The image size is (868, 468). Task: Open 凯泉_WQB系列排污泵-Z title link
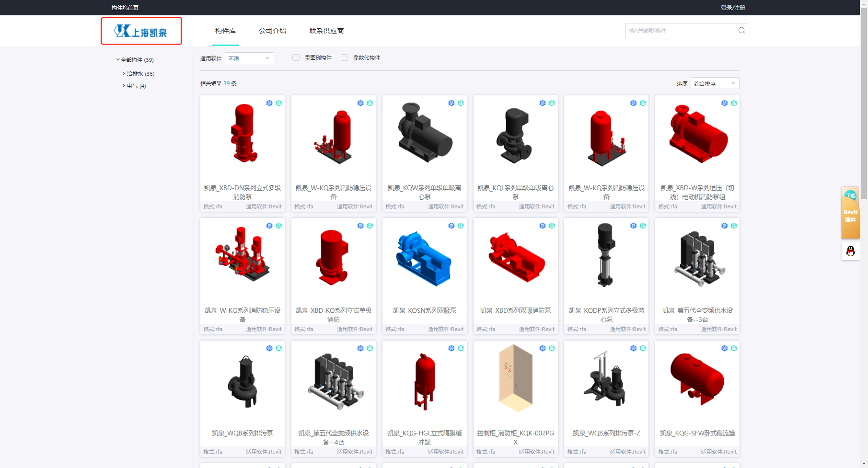[x=606, y=433]
